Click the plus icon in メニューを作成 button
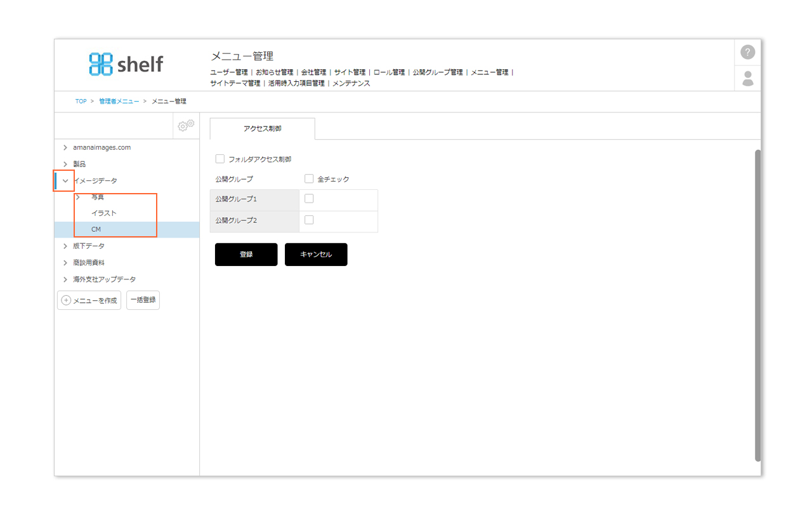Screen dimensions: 812x508 point(66,300)
